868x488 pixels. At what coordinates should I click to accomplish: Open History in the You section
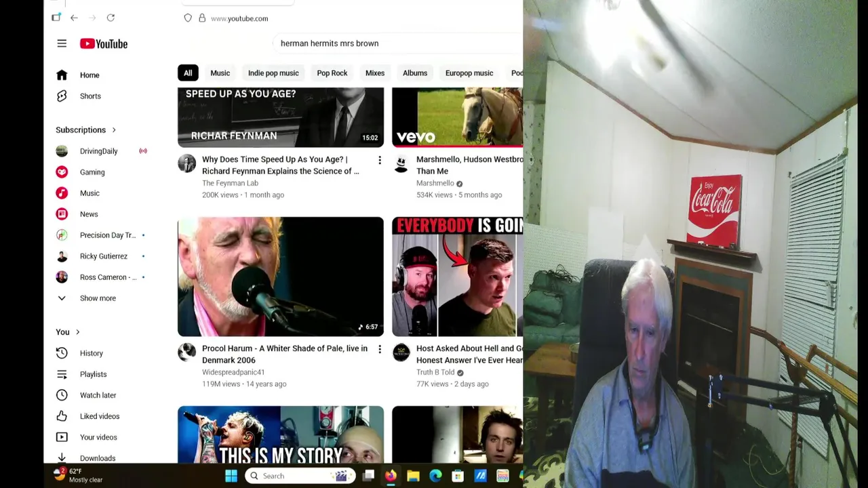click(x=91, y=353)
